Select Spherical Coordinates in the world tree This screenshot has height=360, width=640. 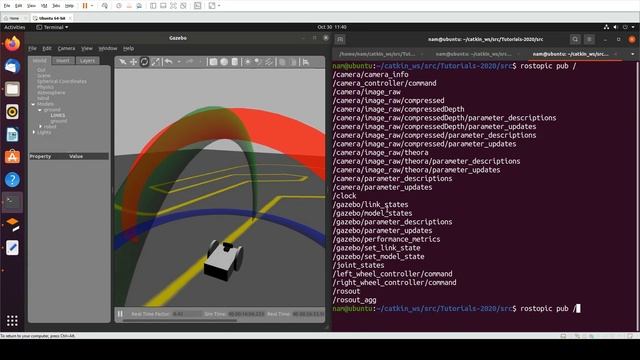coord(62,81)
